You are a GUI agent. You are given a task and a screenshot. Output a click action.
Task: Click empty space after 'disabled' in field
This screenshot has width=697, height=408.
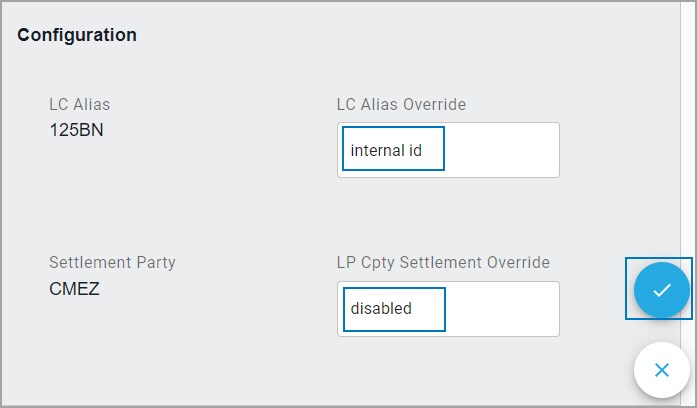point(500,309)
